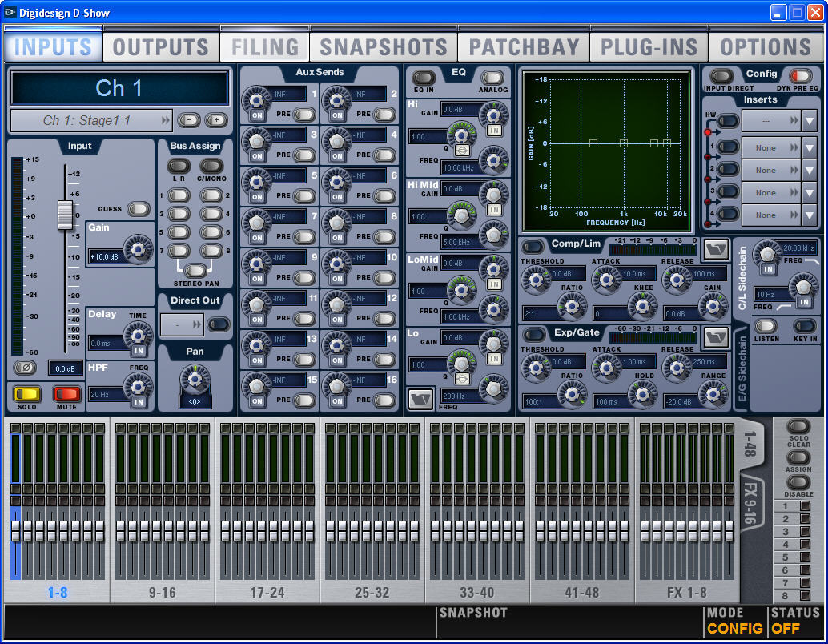Click the Comp/Lim RELEASE knob
This screenshot has height=644, width=828.
(x=677, y=279)
